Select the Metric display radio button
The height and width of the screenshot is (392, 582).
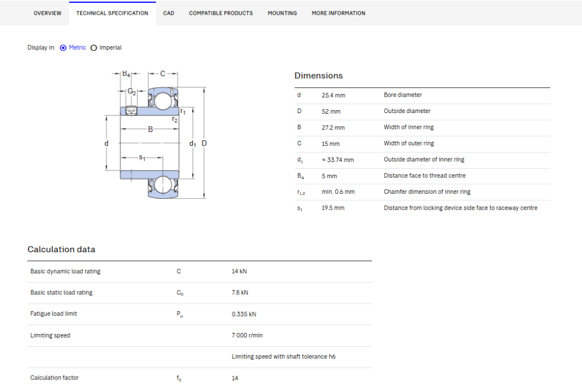pyautogui.click(x=63, y=48)
